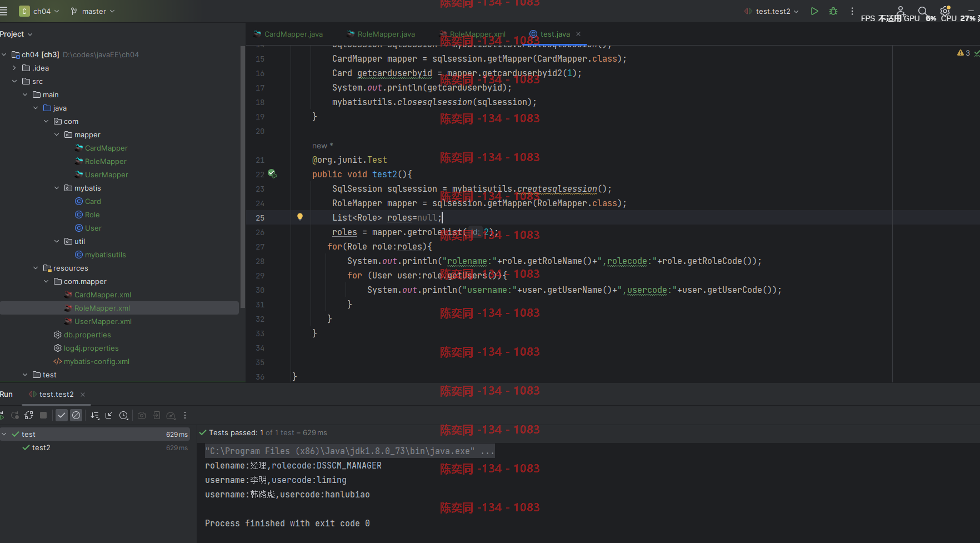Toggle auto-test rerun icon in the Run toolbar
Screen dimensions: 980x543
point(29,415)
